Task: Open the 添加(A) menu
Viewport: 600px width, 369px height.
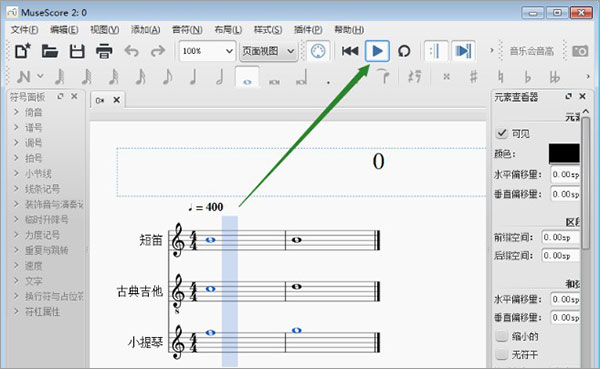Action: click(145, 29)
